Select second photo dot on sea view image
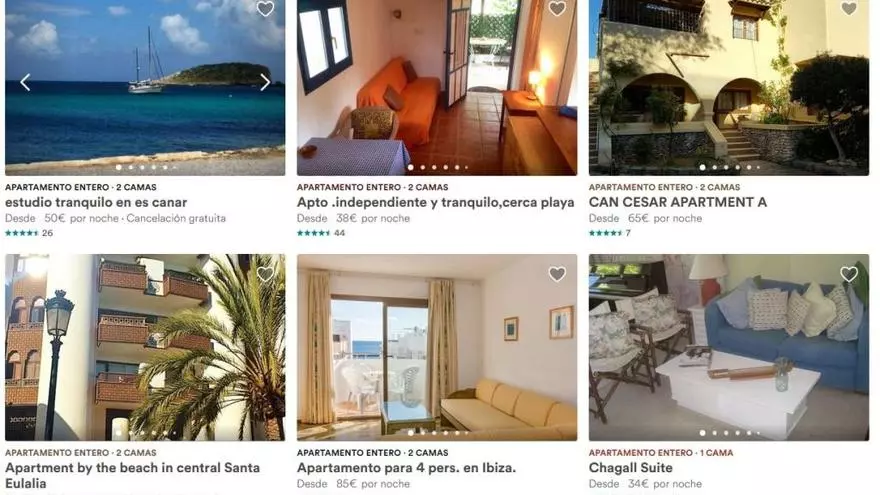 pyautogui.click(x=131, y=167)
